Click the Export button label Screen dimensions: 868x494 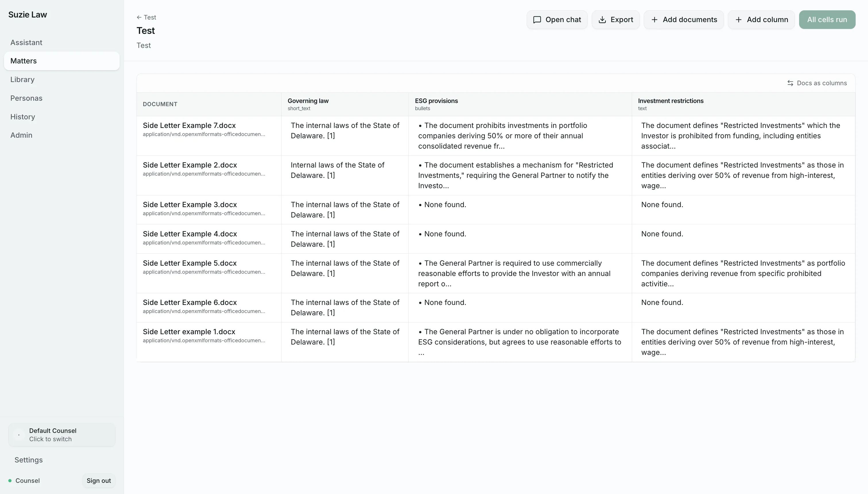pyautogui.click(x=621, y=20)
